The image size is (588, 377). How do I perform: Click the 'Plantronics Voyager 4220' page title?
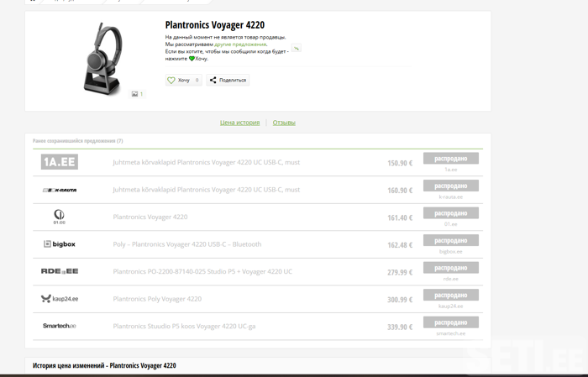click(x=215, y=25)
